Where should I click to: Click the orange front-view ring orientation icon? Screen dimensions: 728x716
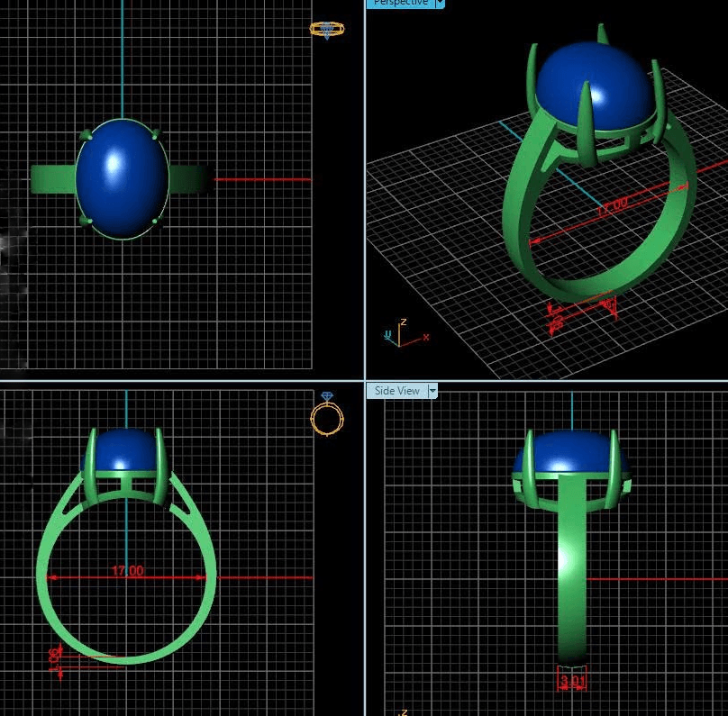point(327,414)
